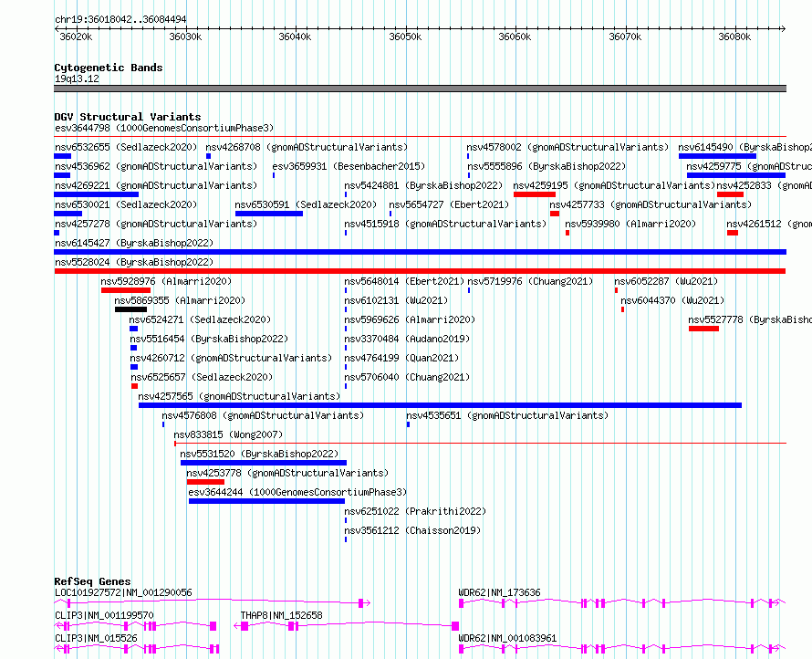Screen dimensions: 812x659
Task: Select nsv5969626 (Almarri2020) label
Action: click(x=411, y=319)
